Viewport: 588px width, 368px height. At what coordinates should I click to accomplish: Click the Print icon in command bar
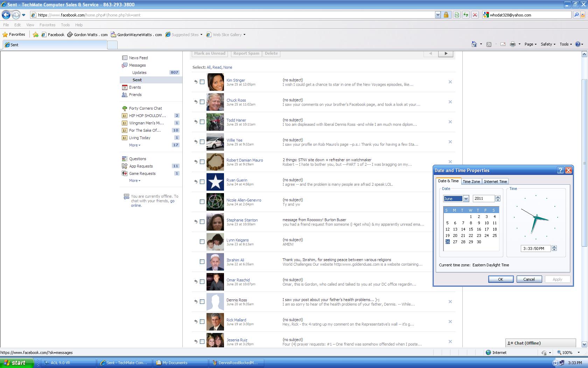(x=513, y=44)
